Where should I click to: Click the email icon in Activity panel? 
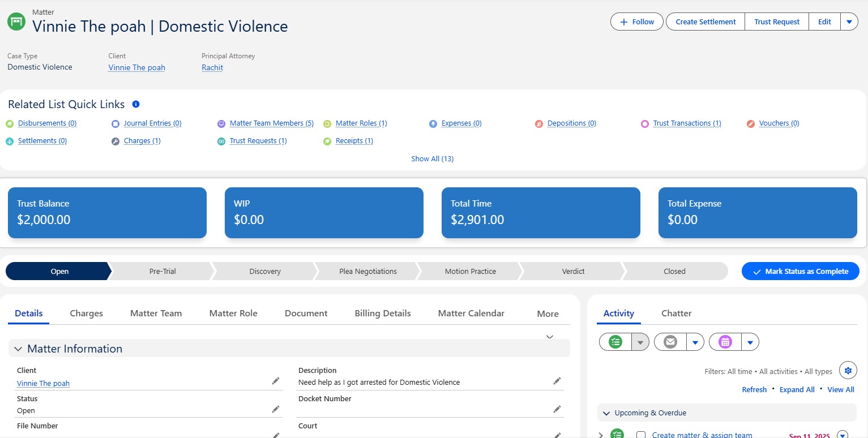[670, 342]
